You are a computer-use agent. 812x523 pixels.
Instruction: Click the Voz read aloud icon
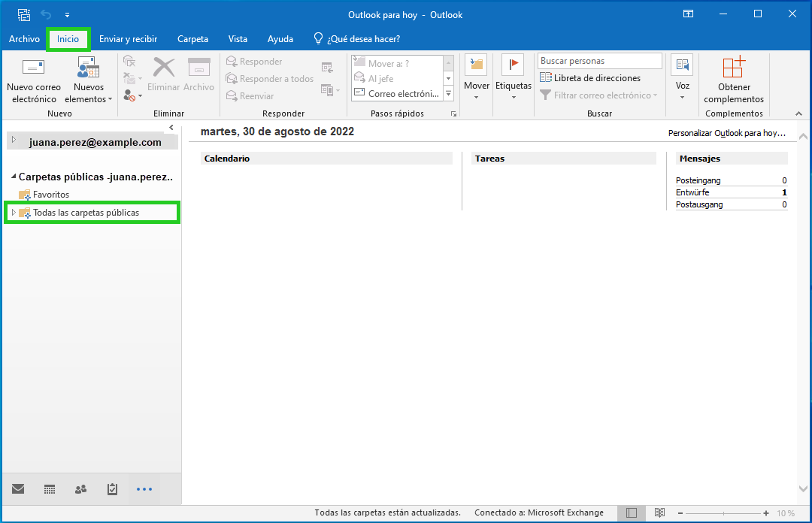coord(682,67)
